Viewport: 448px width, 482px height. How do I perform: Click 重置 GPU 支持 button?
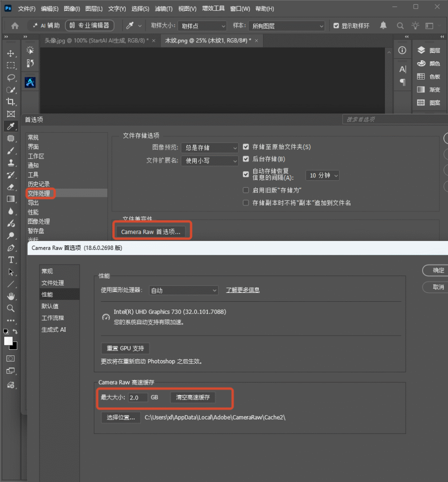[x=125, y=348]
